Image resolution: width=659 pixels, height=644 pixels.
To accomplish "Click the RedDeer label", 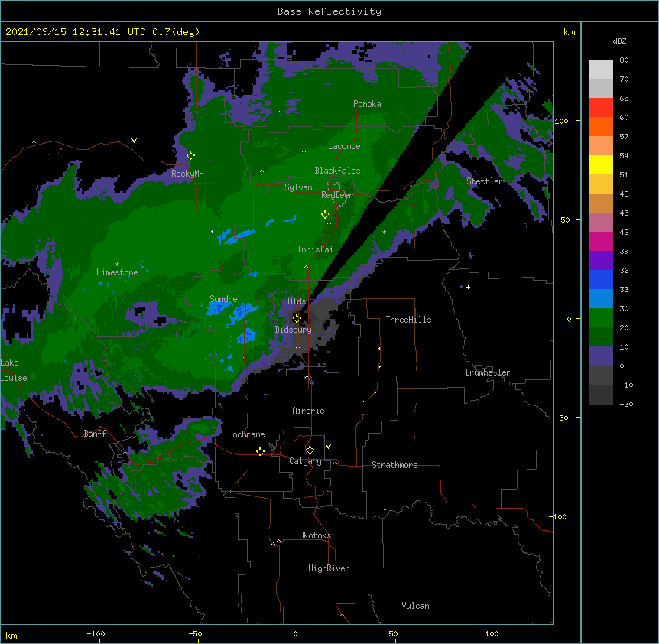I will (x=337, y=195).
